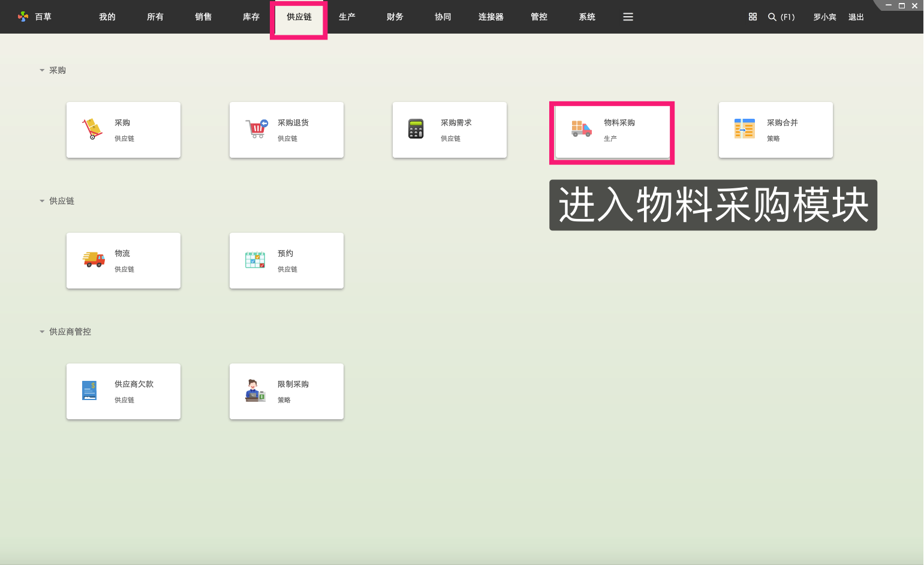Switch to the 供应链 tab
924x565 pixels.
click(299, 17)
